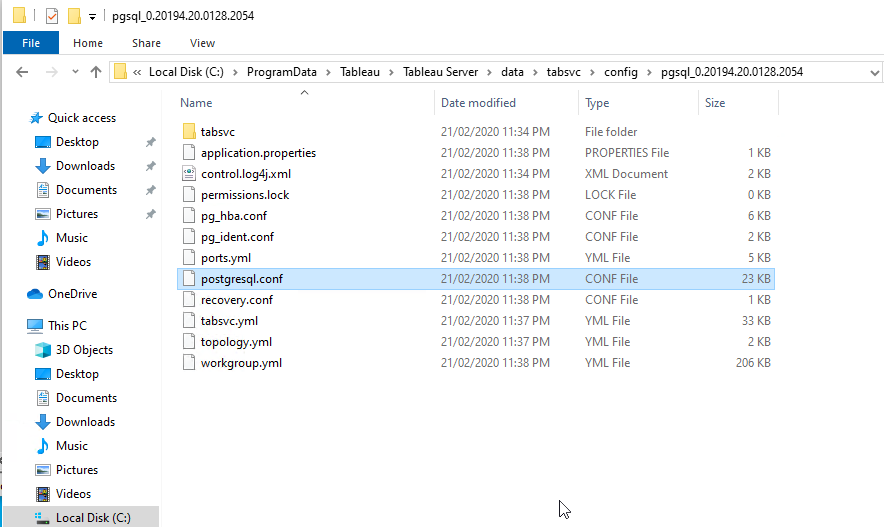Click the permissions.lock file icon

[189, 194]
